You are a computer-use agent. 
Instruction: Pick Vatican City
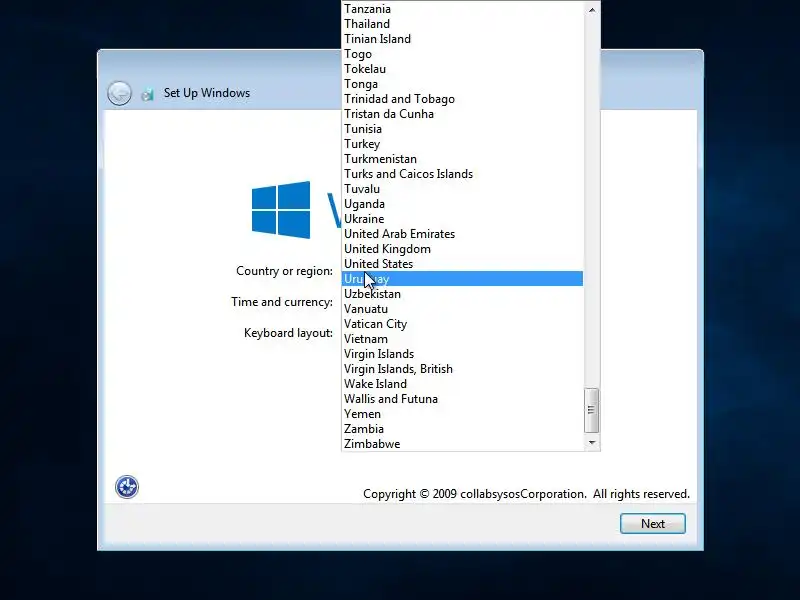tap(462, 324)
